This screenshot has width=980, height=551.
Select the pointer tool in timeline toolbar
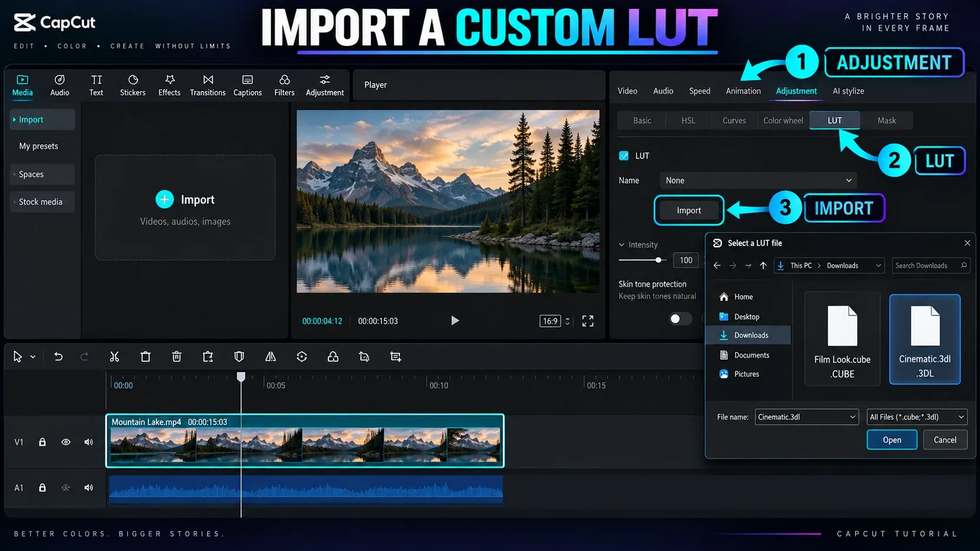(x=18, y=357)
